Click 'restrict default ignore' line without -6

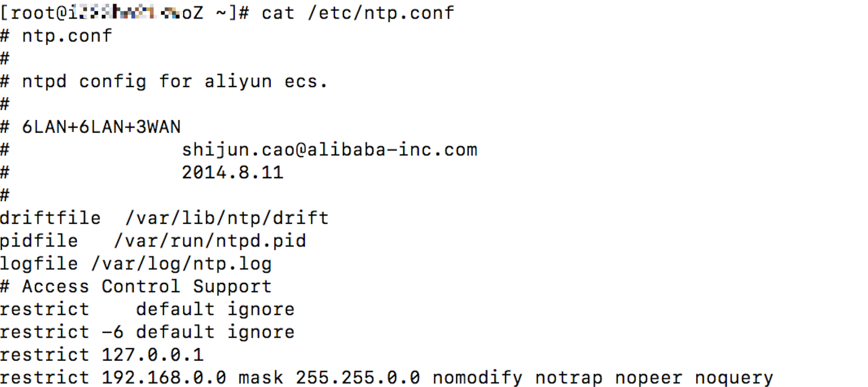147,309
